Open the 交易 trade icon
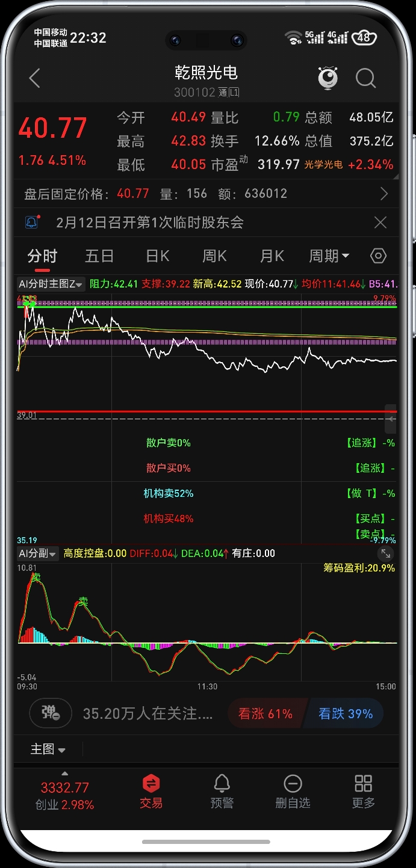416x868 pixels. point(151,792)
